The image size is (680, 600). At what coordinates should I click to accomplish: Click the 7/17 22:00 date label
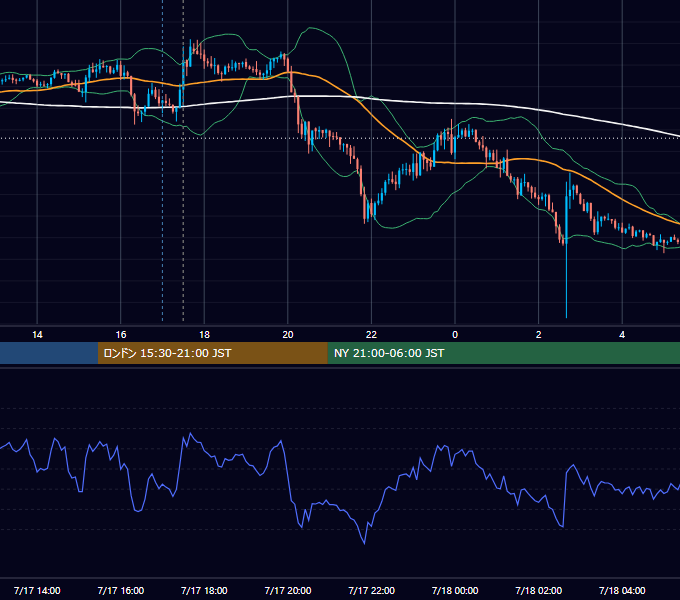[x=372, y=590]
